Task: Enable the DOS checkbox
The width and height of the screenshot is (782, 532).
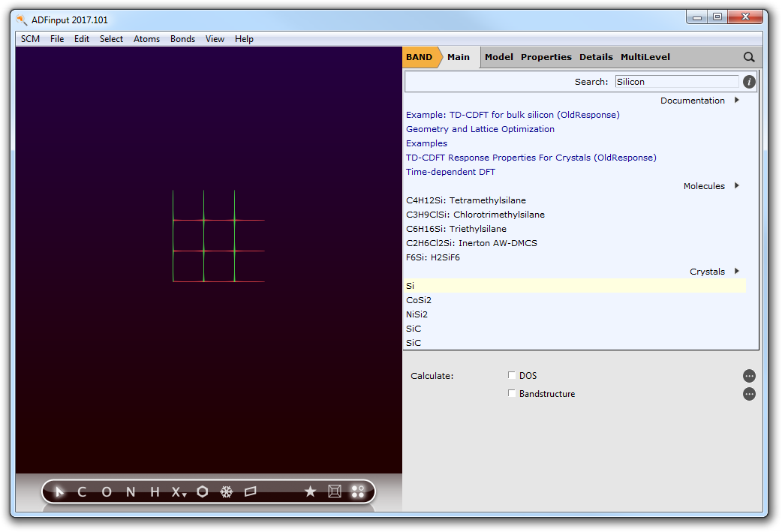Action: [x=512, y=375]
